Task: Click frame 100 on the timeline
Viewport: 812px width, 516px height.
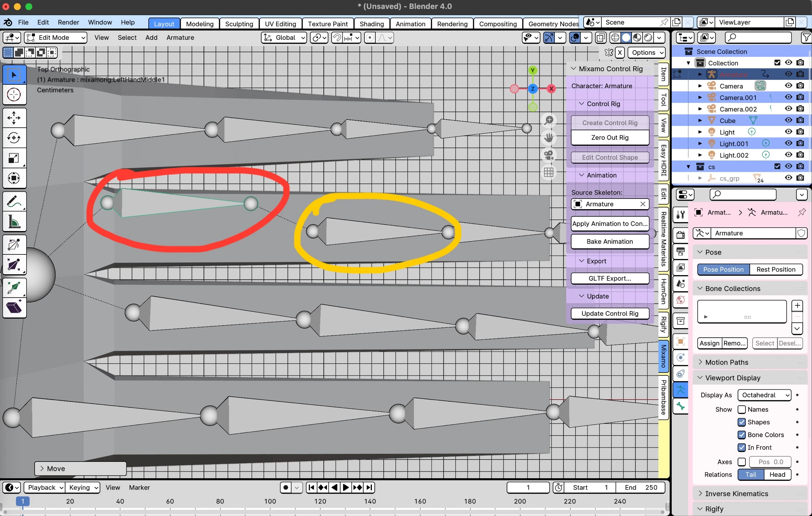Action: click(x=270, y=501)
